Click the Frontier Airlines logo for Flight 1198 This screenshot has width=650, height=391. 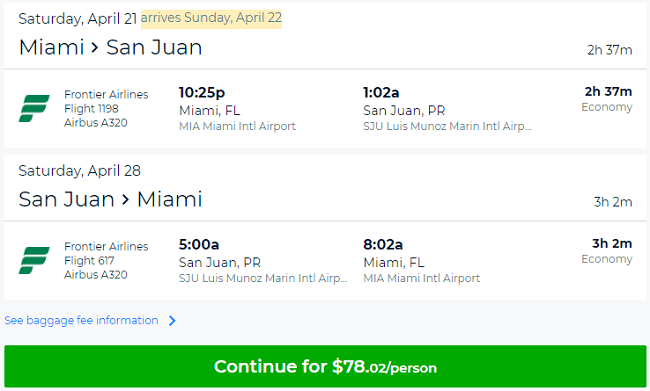[34, 108]
